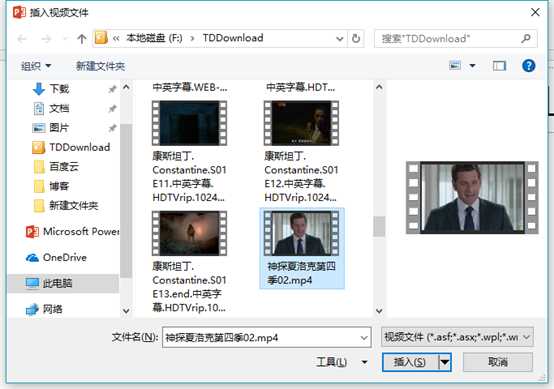Expand the file name history dropdown
The width and height of the screenshot is (554, 389).
(x=364, y=338)
